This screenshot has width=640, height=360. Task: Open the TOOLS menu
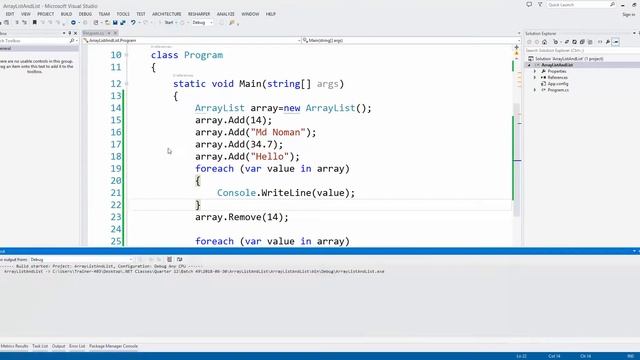pyautogui.click(x=123, y=14)
